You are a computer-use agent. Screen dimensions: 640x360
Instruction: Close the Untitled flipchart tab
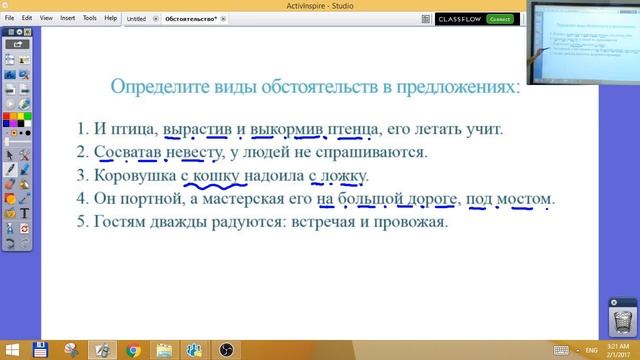point(156,19)
